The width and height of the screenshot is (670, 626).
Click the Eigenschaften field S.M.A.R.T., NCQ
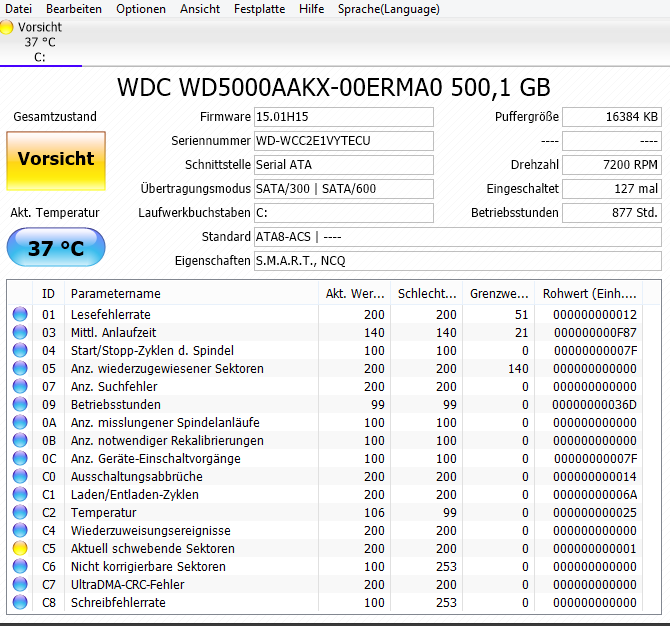458,260
